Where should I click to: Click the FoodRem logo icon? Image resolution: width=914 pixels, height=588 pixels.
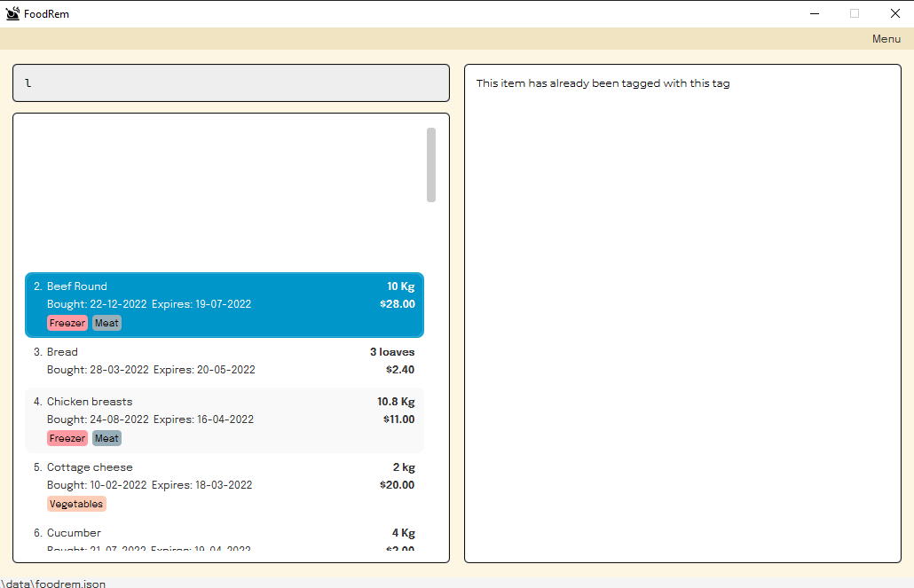12,12
